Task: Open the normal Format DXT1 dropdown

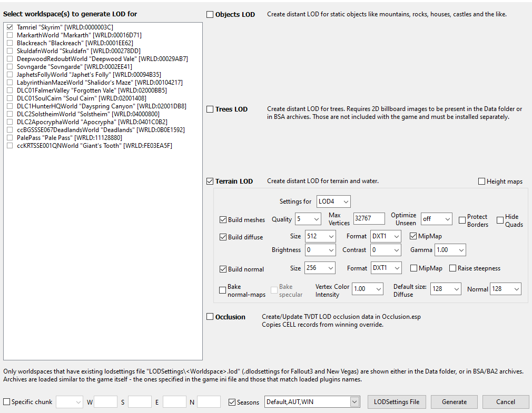Action: tap(387, 268)
